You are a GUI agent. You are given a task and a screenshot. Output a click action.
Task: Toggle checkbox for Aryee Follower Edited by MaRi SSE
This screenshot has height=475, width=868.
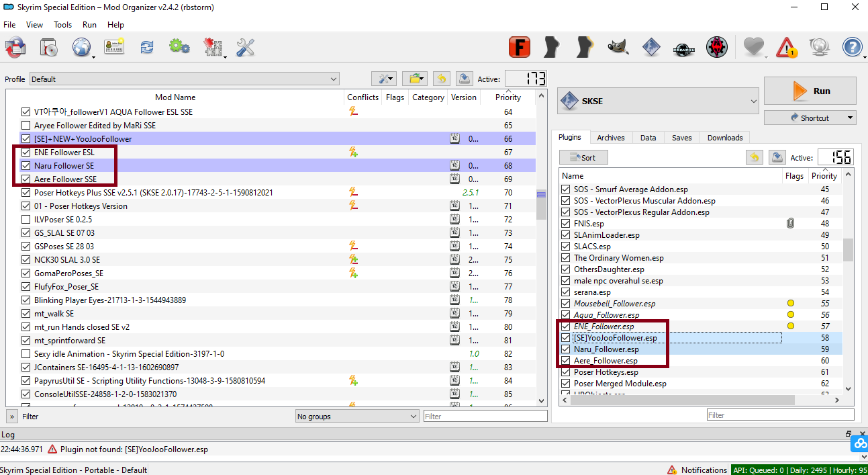coord(26,126)
